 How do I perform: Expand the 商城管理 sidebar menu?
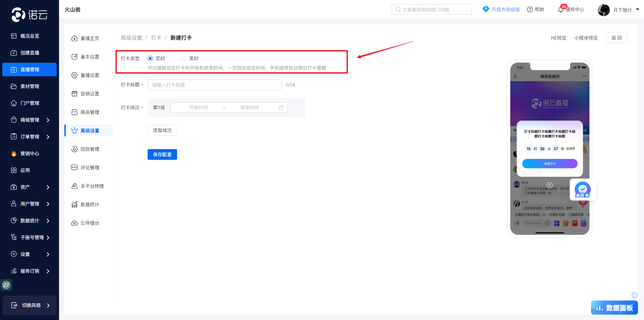coord(30,120)
